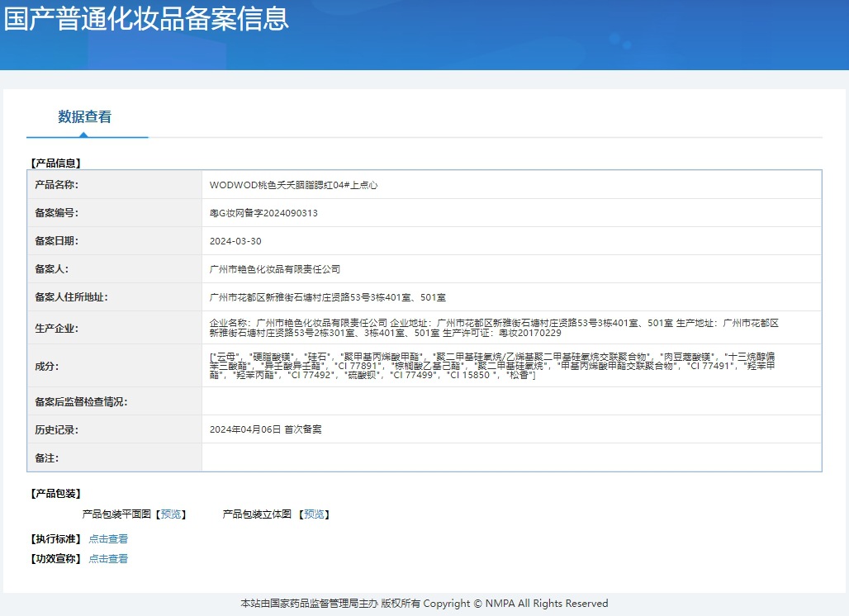Click the NMPA copyright footer text
This screenshot has height=616, width=849.
[x=424, y=603]
